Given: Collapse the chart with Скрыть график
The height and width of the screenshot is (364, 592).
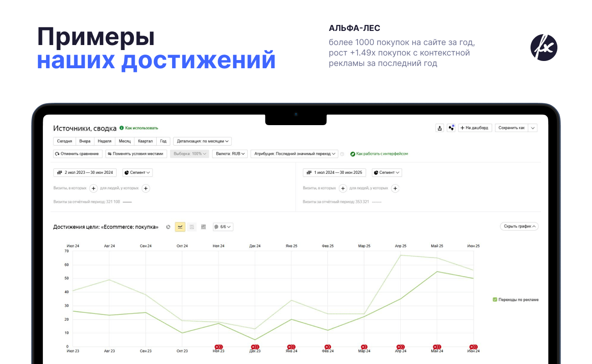Looking at the screenshot, I should click(x=519, y=226).
